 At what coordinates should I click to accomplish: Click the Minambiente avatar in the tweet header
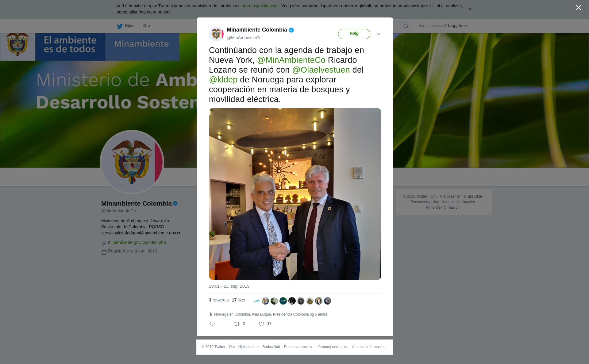coord(216,34)
